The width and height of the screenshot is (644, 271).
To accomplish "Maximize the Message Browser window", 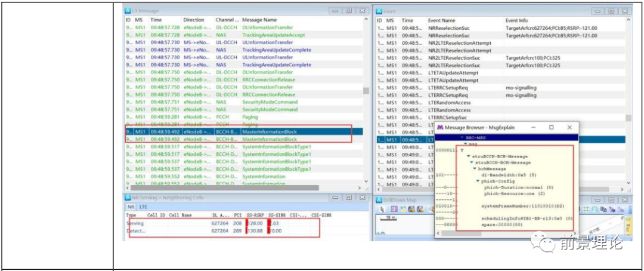I will click(x=551, y=128).
